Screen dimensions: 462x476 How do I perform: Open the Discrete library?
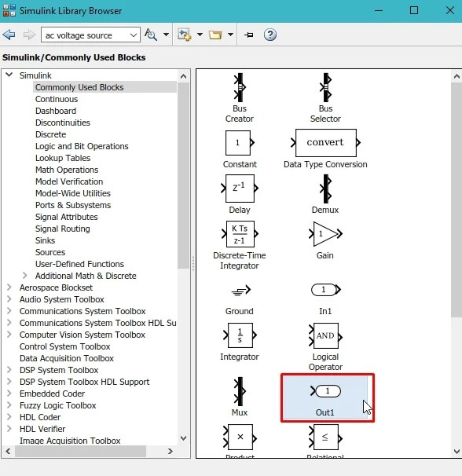(50, 134)
